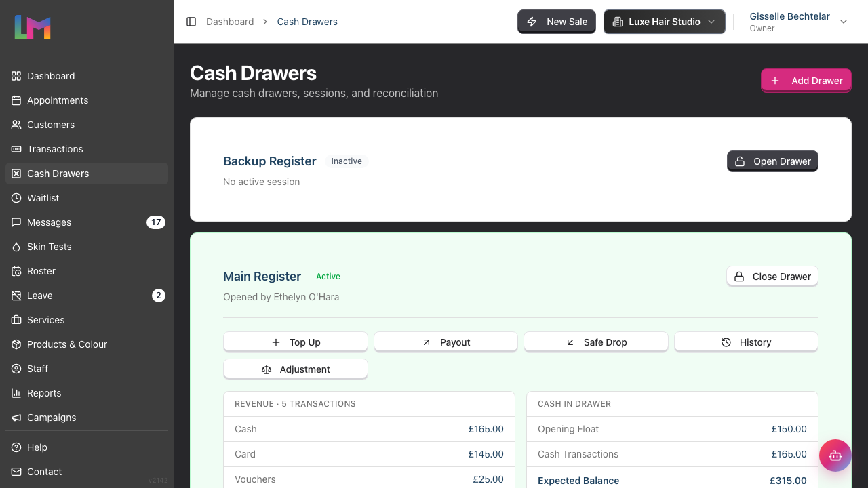This screenshot has width=868, height=488.
Task: Click the Safe Drop button
Action: click(596, 342)
